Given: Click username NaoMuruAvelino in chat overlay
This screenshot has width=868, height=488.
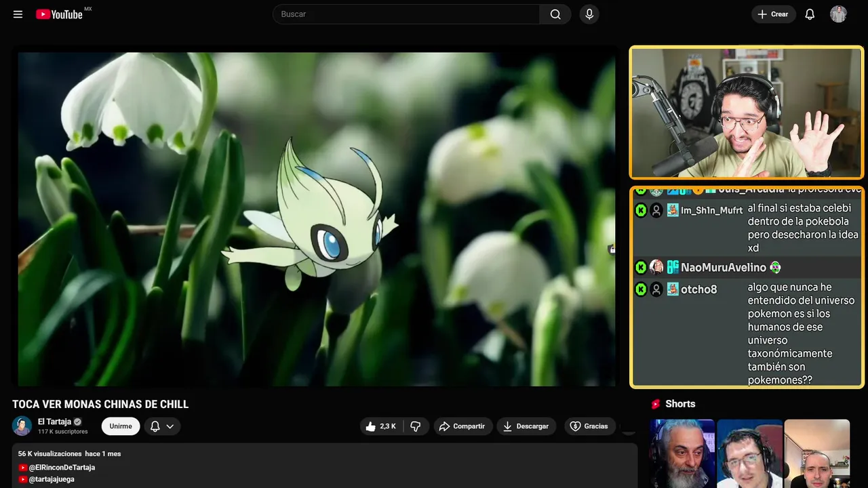Looking at the screenshot, I should tap(724, 268).
